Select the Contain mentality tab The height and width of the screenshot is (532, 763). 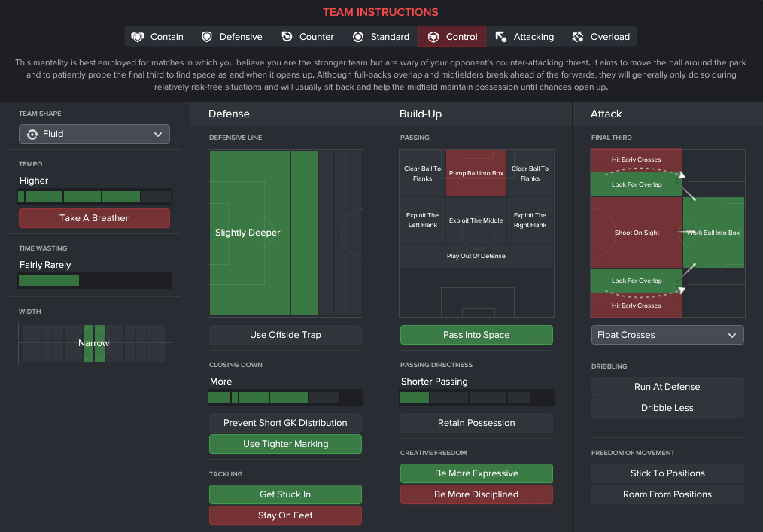point(158,36)
